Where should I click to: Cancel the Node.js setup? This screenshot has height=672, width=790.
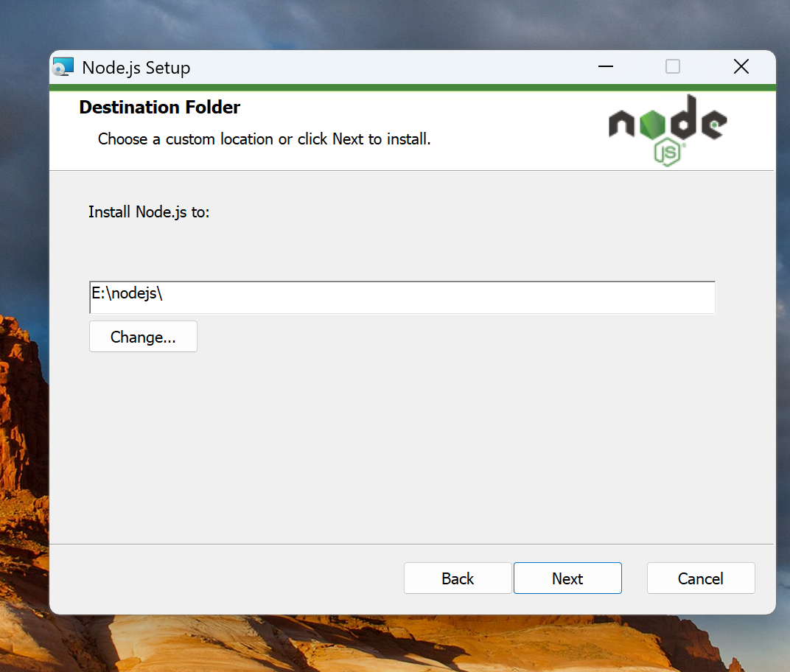(701, 578)
